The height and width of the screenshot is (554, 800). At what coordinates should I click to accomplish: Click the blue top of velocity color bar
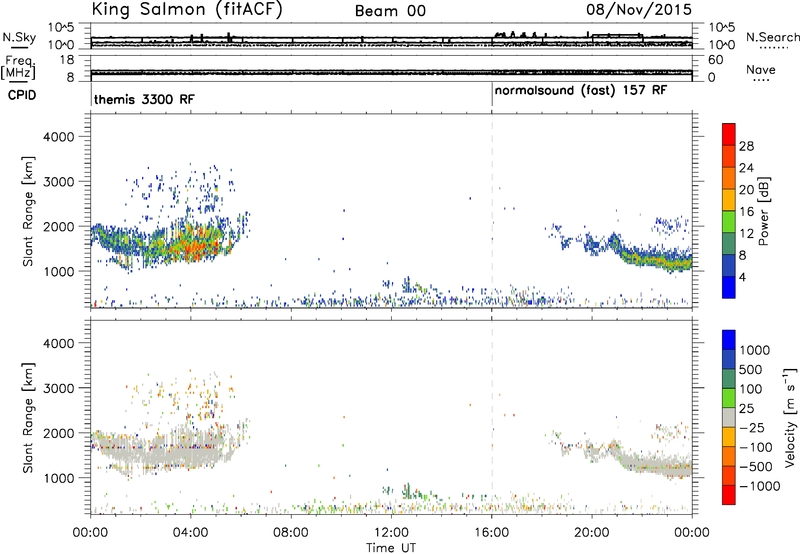(729, 340)
